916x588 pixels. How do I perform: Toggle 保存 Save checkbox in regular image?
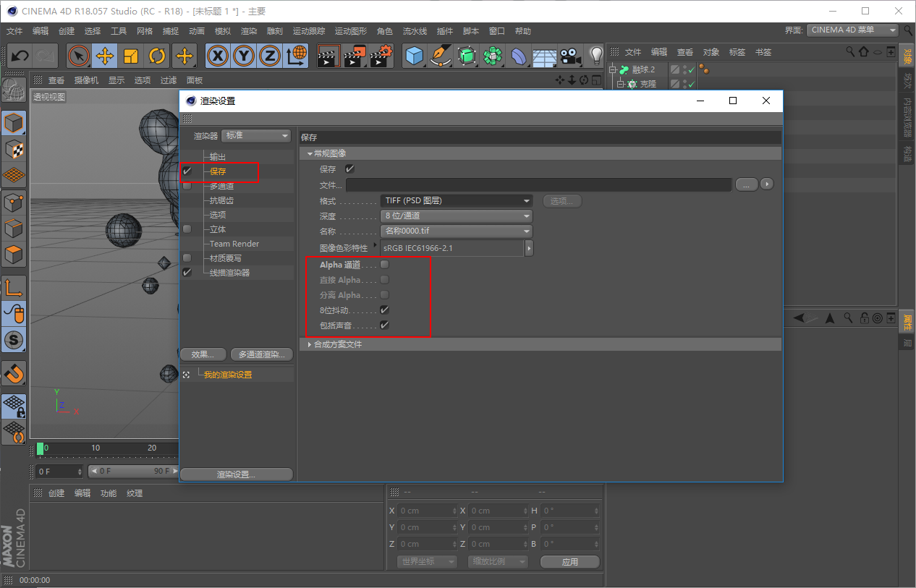pos(350,169)
